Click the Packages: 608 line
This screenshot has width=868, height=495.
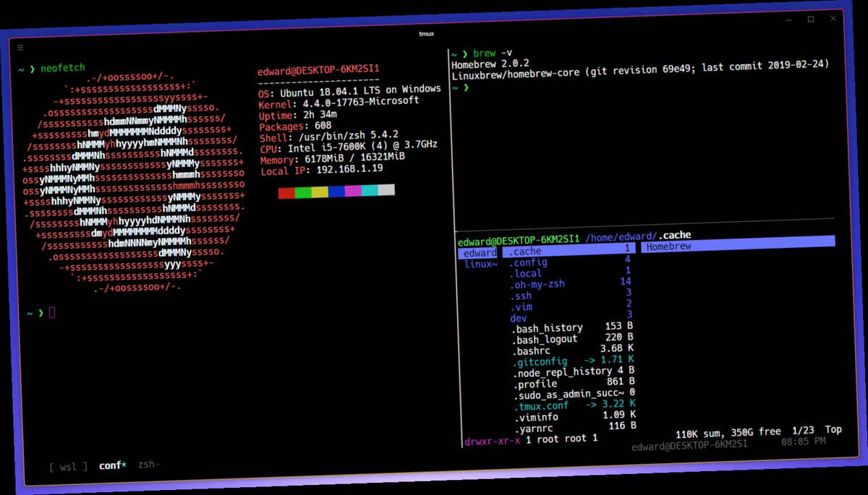295,126
